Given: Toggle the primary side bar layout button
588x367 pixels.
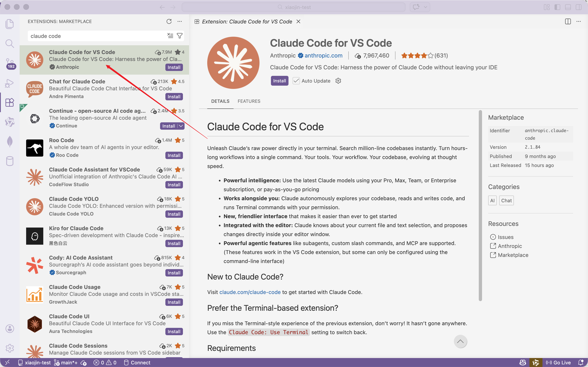Looking at the screenshot, I should 557,7.
